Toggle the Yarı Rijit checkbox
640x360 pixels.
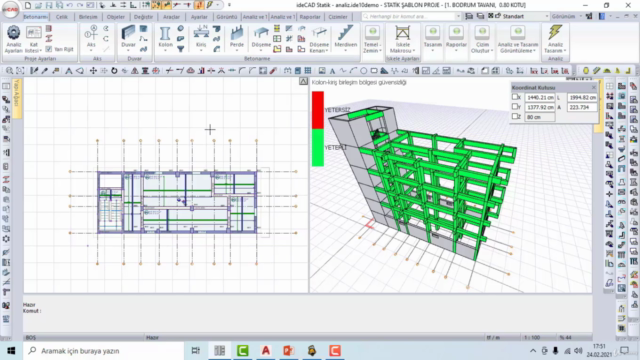[x=49, y=49]
